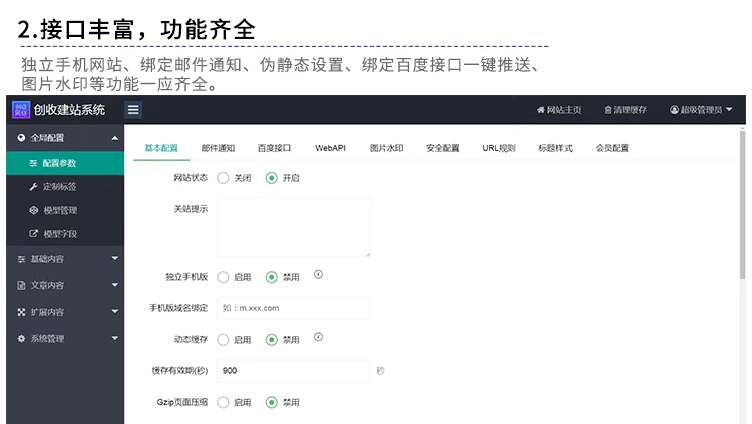Screen dimensions: 752x424
Task: Switch to the 基本配置 tab
Action: click(x=161, y=148)
